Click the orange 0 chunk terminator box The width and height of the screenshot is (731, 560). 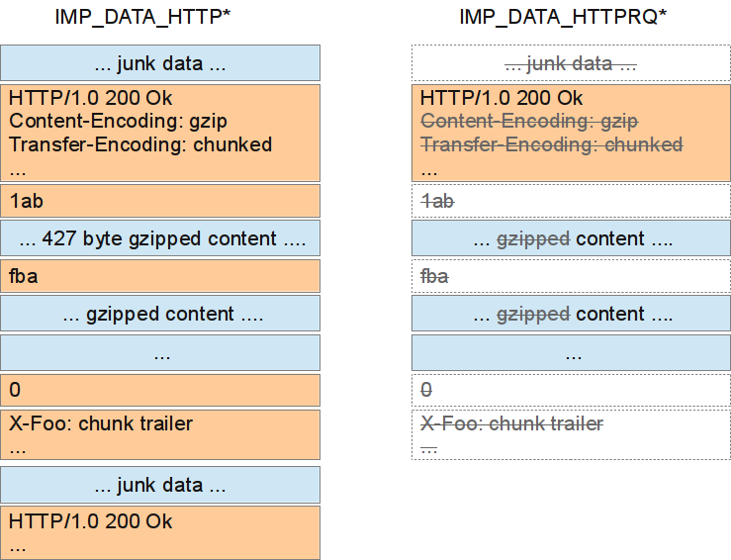tap(160, 390)
